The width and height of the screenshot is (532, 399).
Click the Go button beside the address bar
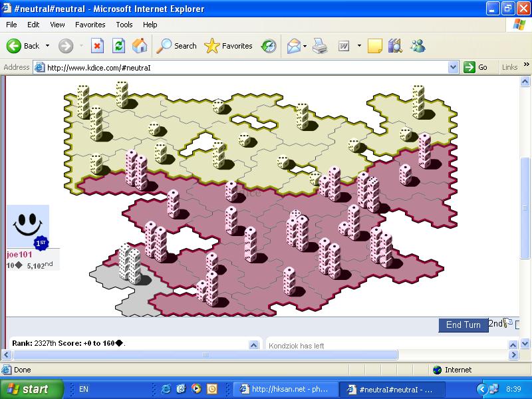click(476, 67)
